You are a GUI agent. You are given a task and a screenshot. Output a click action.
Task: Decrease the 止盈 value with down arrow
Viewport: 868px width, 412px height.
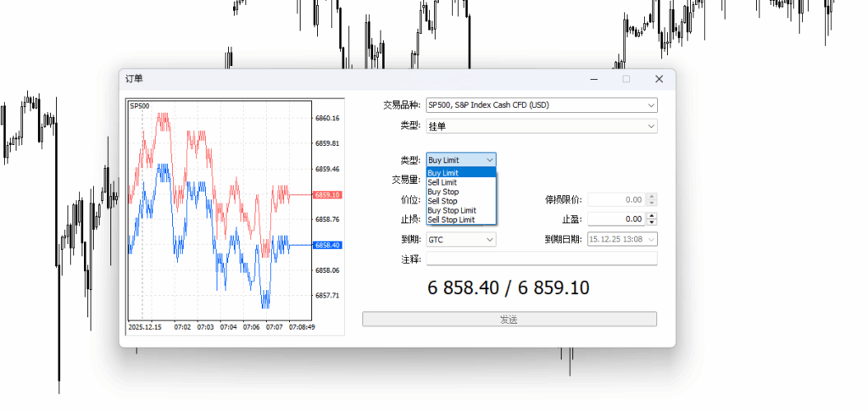click(x=652, y=223)
